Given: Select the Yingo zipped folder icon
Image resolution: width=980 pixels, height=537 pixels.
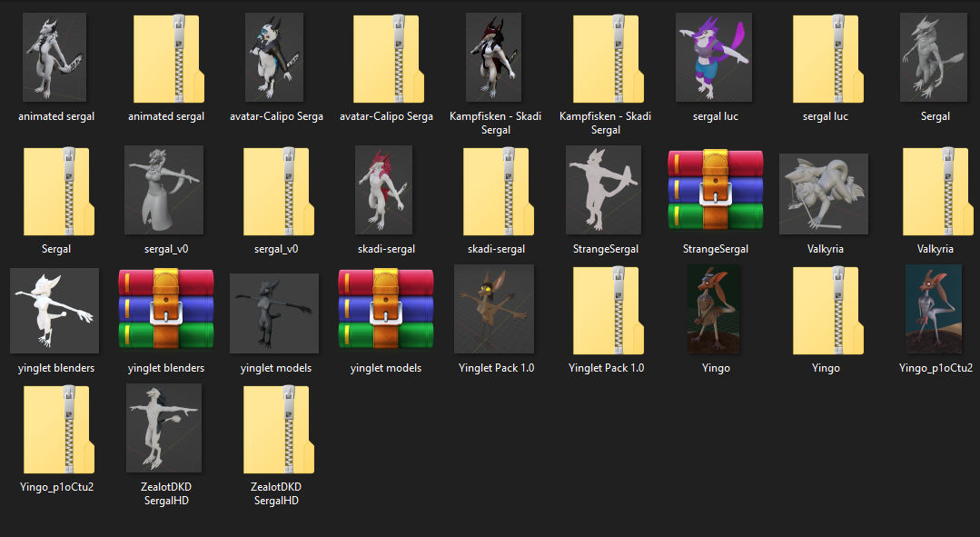Looking at the screenshot, I should point(828,311).
